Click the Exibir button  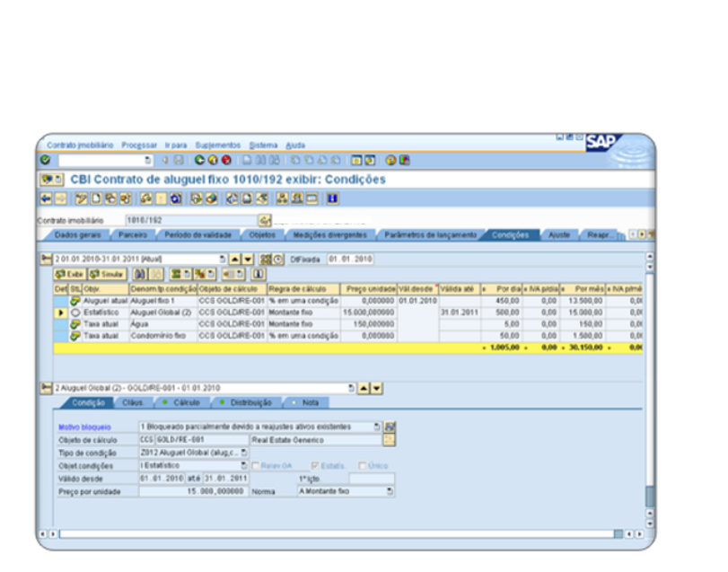coord(70,275)
